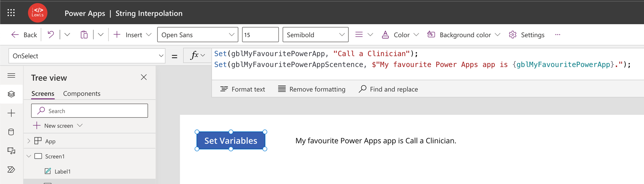Viewport: 644px width, 184px height.
Task: Select the favourite Power Apps label text
Action: click(x=376, y=141)
